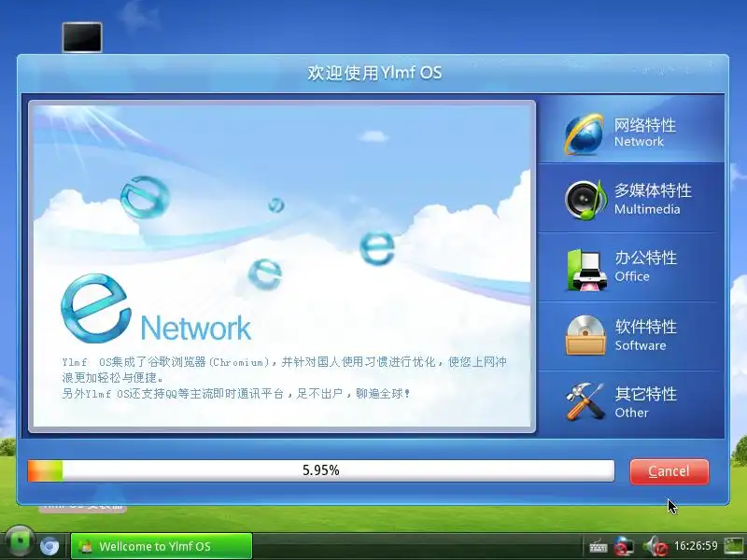Open the network connection tray icon
747x560 pixels.
point(623,546)
